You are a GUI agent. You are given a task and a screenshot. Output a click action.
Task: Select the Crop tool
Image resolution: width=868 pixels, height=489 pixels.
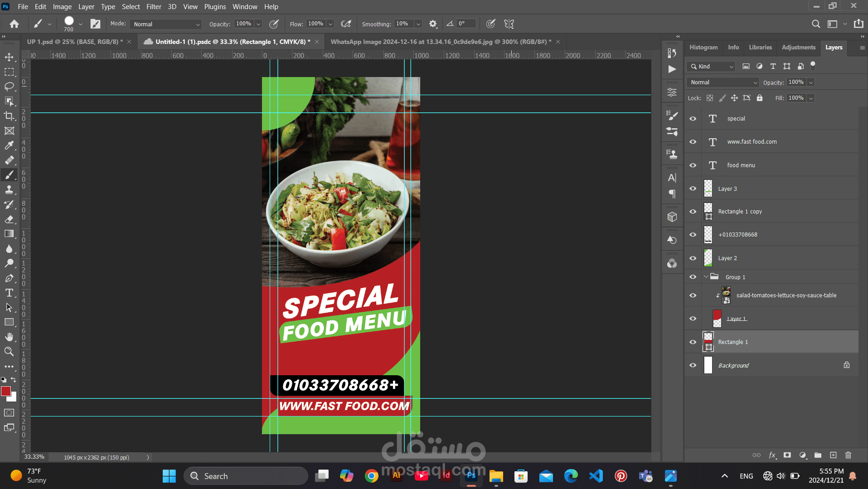(9, 116)
